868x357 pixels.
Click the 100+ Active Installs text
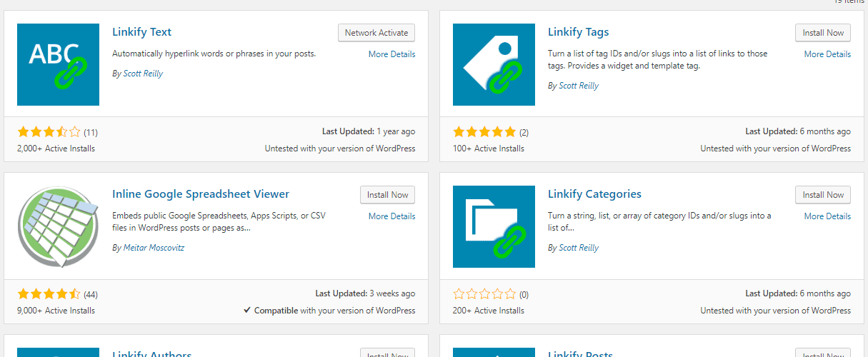489,149
